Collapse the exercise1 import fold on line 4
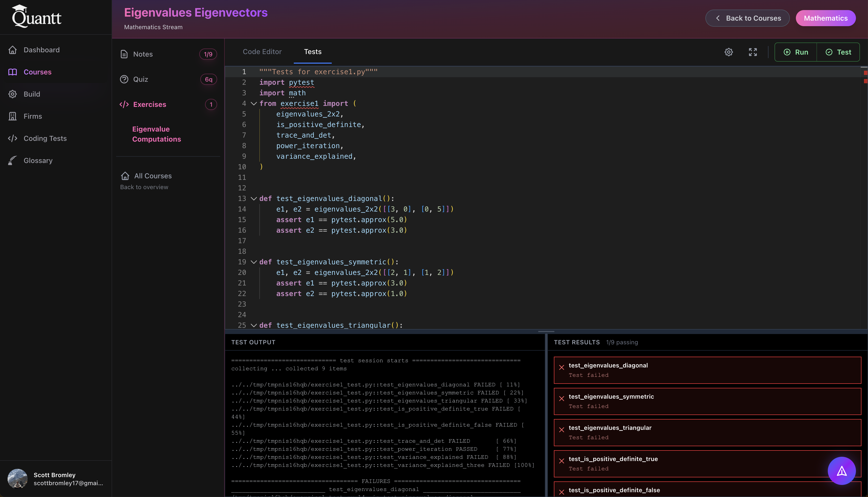The height and width of the screenshot is (497, 868). click(254, 103)
